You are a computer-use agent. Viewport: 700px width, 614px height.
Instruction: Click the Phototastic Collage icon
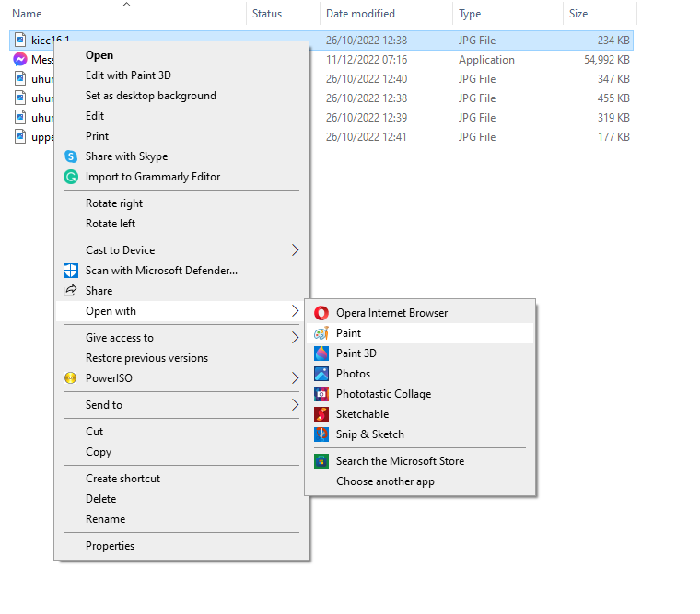(x=321, y=394)
